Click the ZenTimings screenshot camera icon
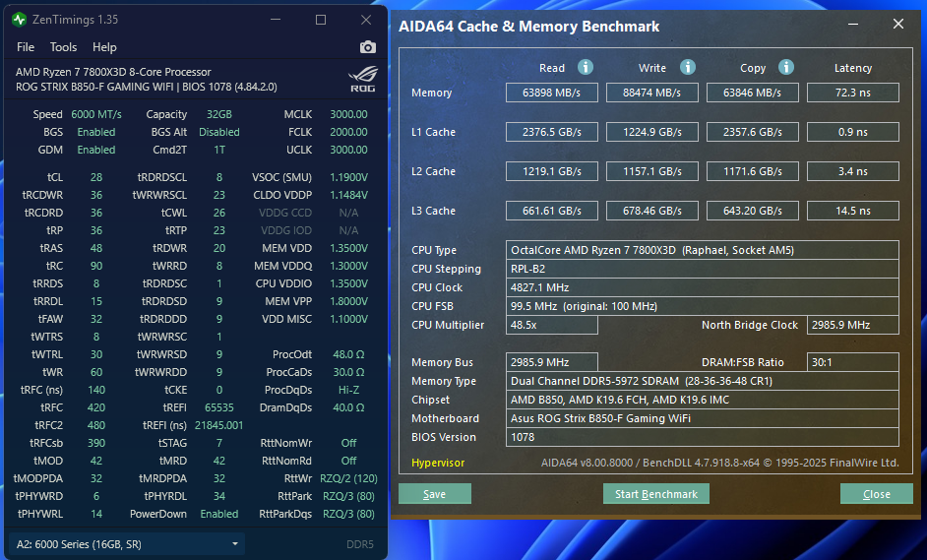Viewport: 927px width, 560px height. pos(368,47)
